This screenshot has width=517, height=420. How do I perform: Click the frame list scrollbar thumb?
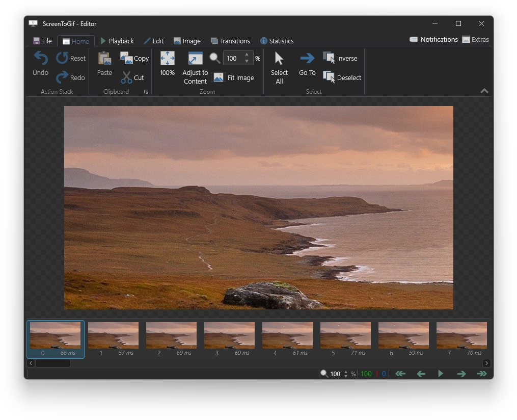pos(53,363)
